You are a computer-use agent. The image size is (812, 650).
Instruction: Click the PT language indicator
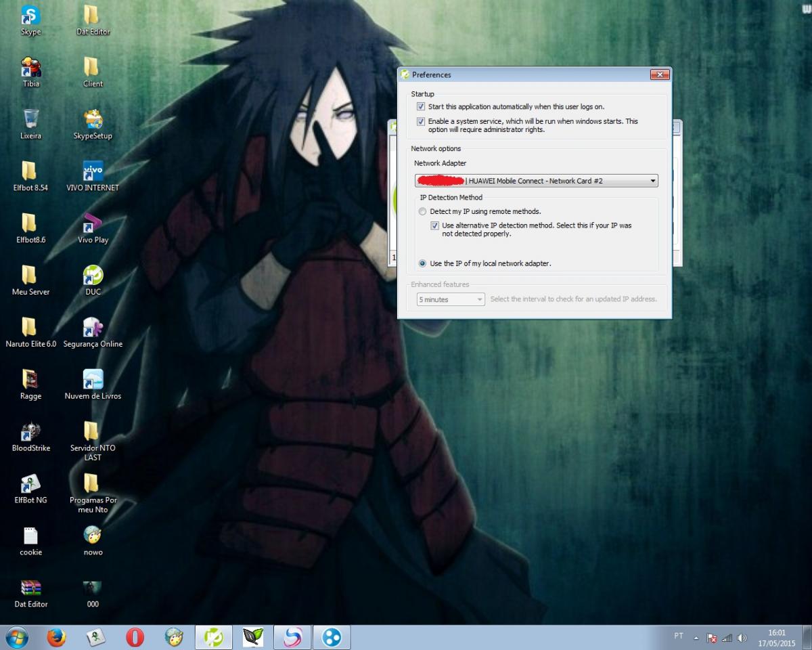[x=679, y=636]
